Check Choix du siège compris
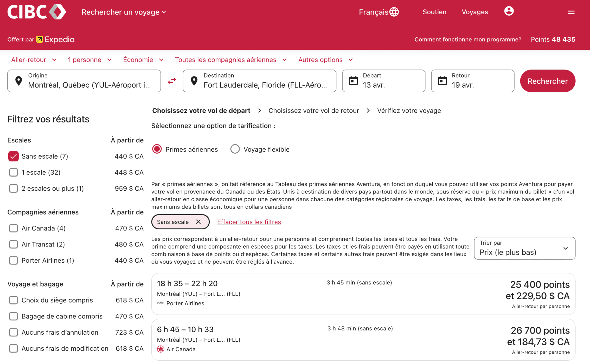This screenshot has width=590, height=364. pyautogui.click(x=13, y=300)
